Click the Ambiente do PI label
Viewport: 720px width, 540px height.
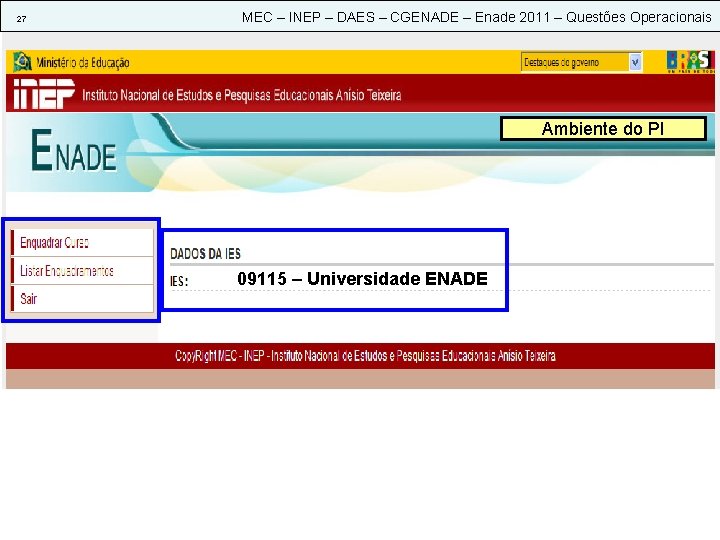click(603, 129)
